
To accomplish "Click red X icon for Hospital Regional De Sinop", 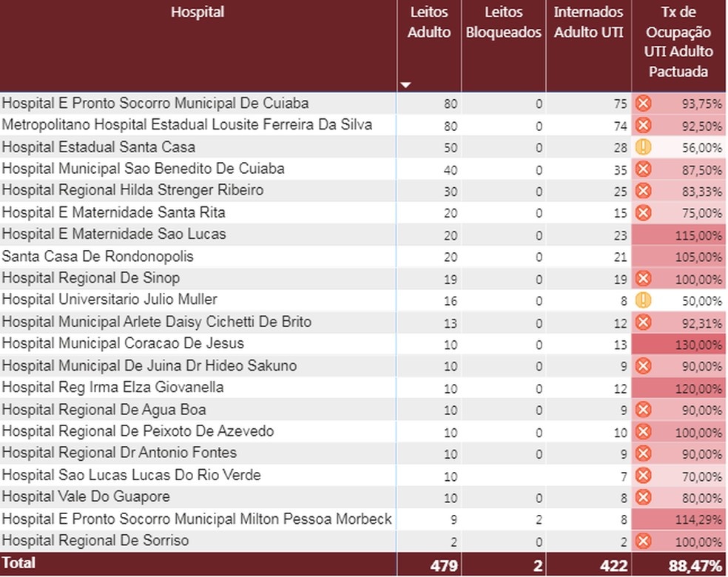I will point(643,279).
